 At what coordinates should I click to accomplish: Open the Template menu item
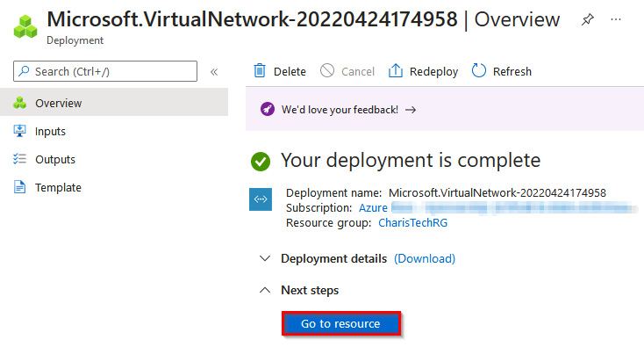click(x=114, y=187)
